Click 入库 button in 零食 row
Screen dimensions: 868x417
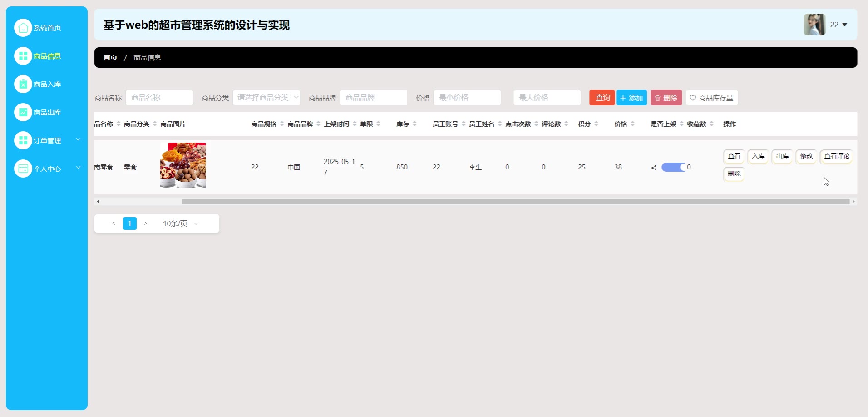[758, 156]
